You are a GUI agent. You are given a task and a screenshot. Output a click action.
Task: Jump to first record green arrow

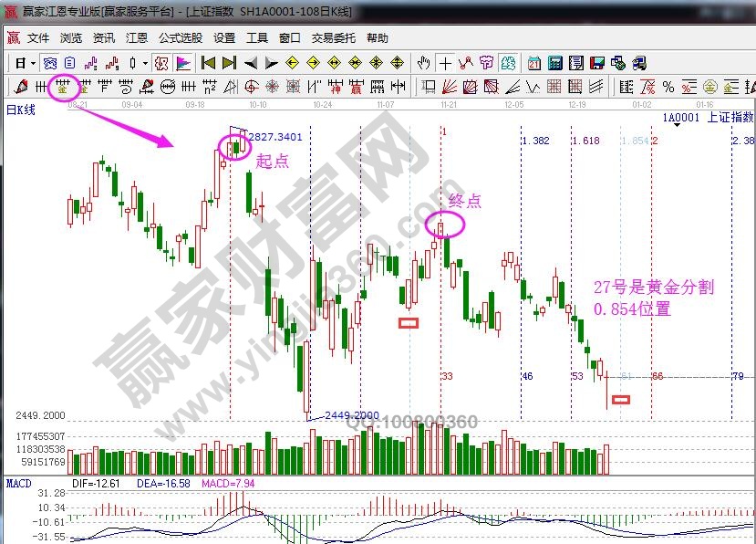209,63
